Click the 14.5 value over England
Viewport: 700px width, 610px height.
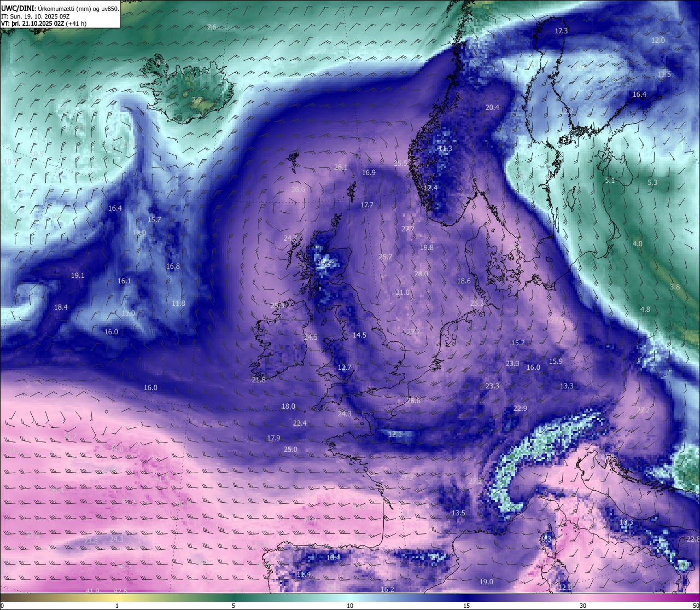click(x=359, y=335)
